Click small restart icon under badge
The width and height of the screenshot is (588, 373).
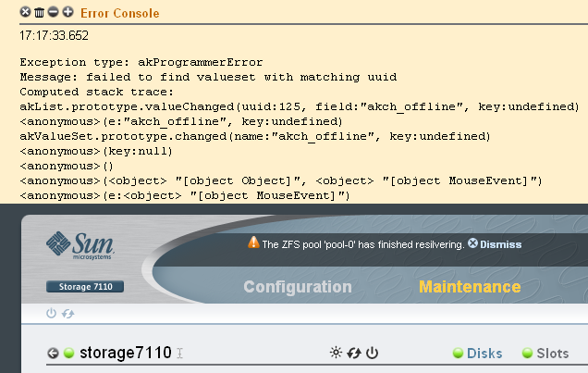(x=67, y=314)
